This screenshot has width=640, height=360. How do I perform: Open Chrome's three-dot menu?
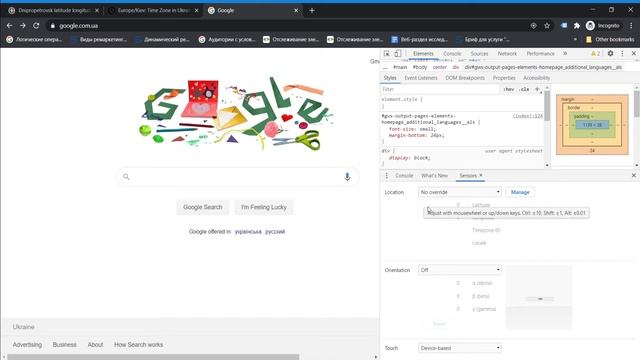(631, 25)
